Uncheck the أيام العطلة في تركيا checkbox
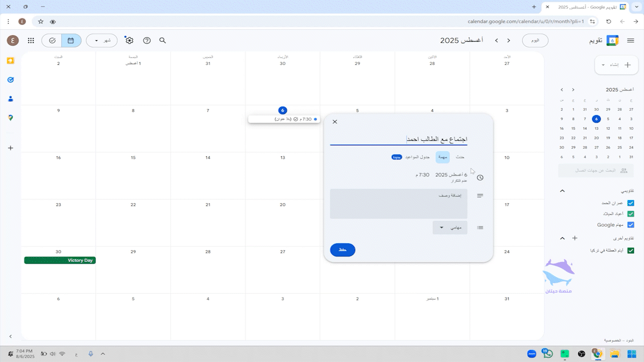 pyautogui.click(x=630, y=250)
